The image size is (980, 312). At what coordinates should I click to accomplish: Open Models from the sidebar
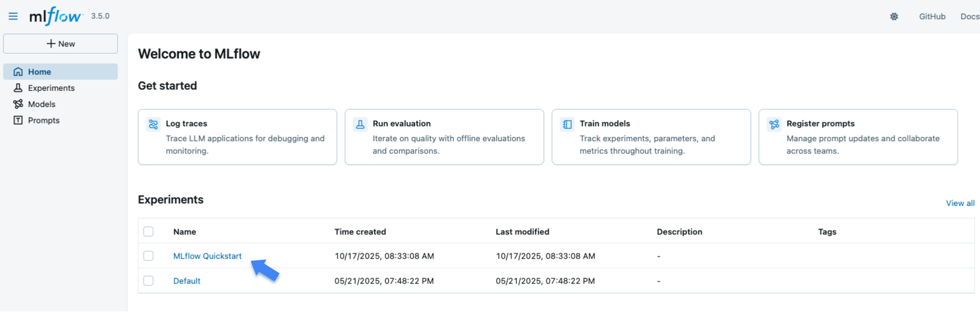pos(60,104)
